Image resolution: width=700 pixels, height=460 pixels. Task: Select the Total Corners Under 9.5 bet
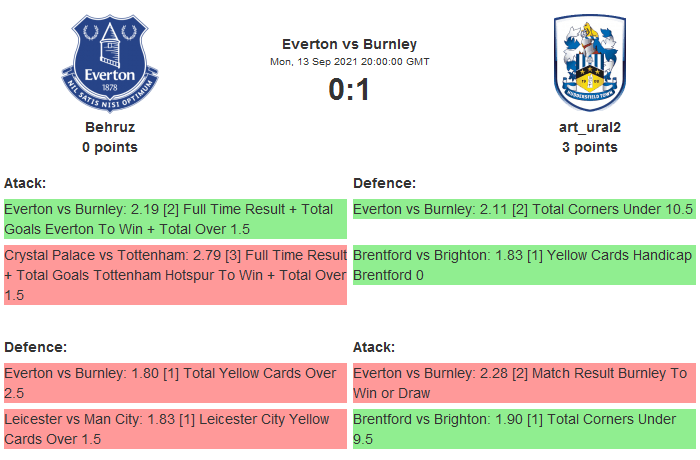[x=523, y=429]
